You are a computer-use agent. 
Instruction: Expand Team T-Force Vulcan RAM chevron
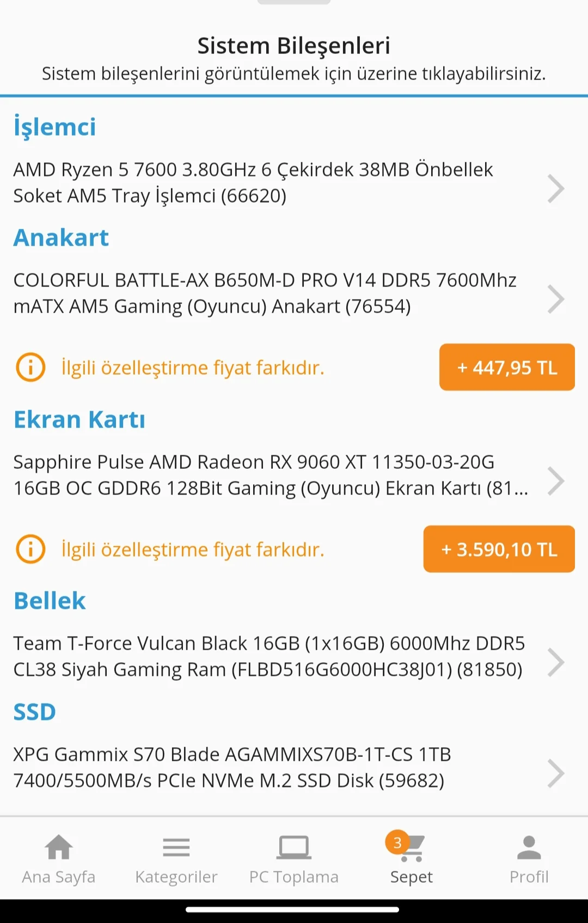[555, 662]
